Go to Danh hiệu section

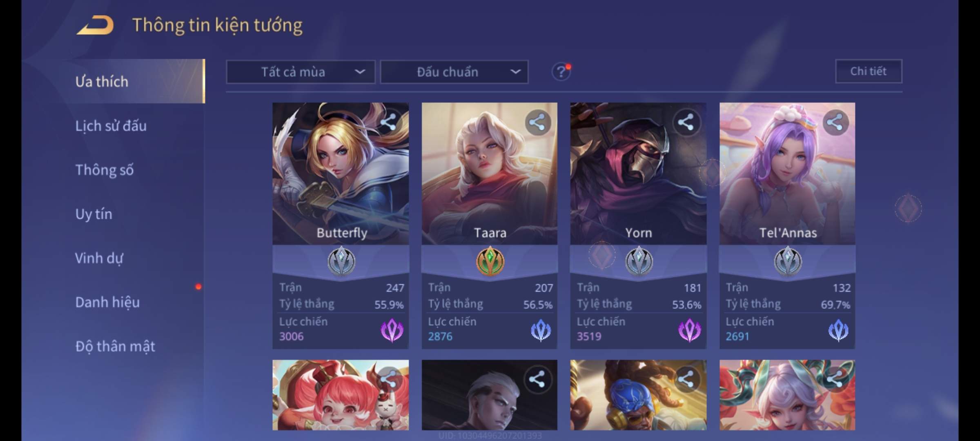[107, 302]
